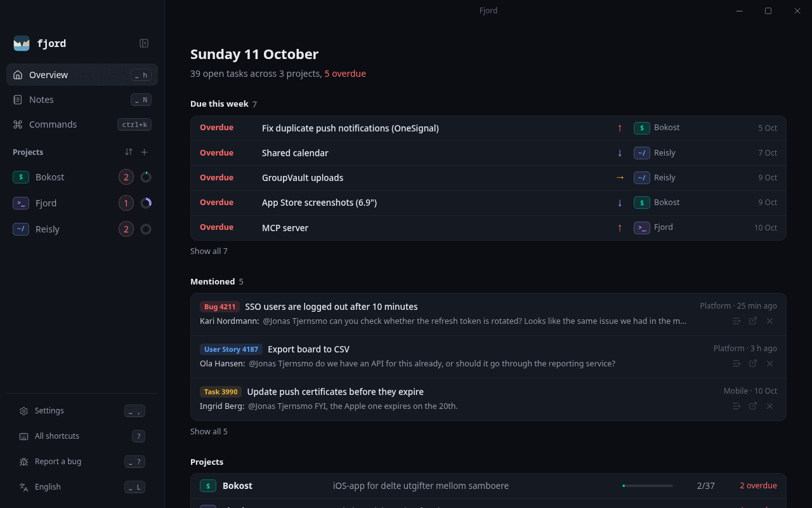The height and width of the screenshot is (508, 812).
Task: Open the Notes section
Action: coord(82,100)
